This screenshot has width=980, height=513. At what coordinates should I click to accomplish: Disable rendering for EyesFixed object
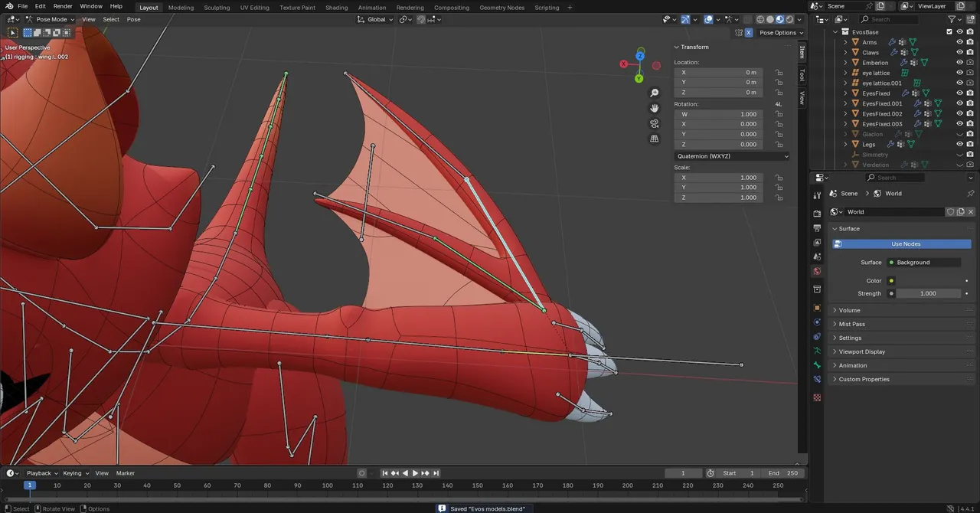(969, 93)
